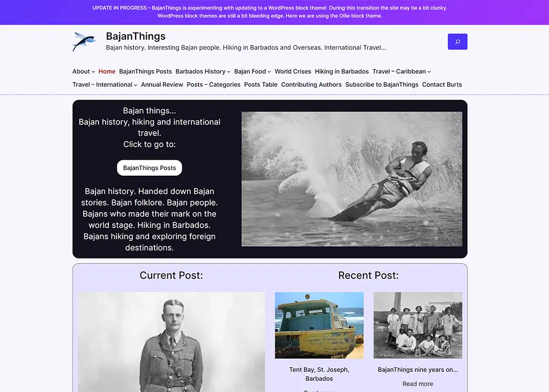The height and width of the screenshot is (392, 549).
Task: Click the purple search icon button
Action: point(457,42)
